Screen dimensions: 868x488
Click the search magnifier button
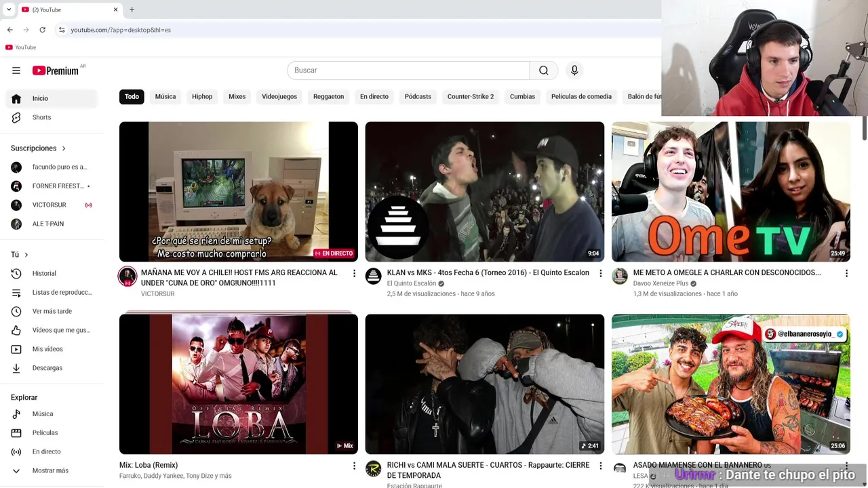(x=544, y=70)
